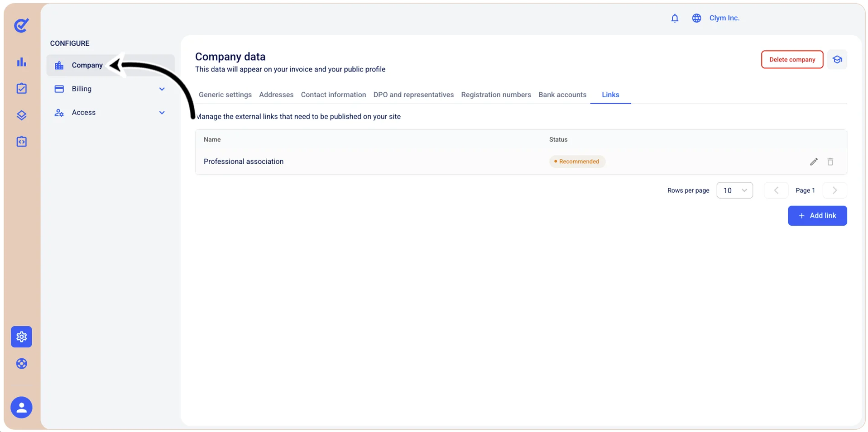The image size is (868, 432).
Task: Click the Clym Inc. company name
Action: pyautogui.click(x=724, y=18)
